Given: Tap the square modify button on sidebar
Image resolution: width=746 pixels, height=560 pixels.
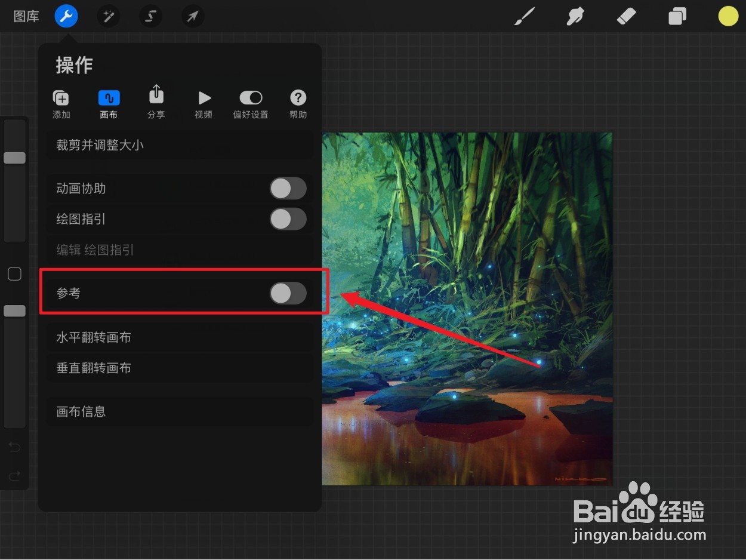Looking at the screenshot, I should [x=14, y=274].
